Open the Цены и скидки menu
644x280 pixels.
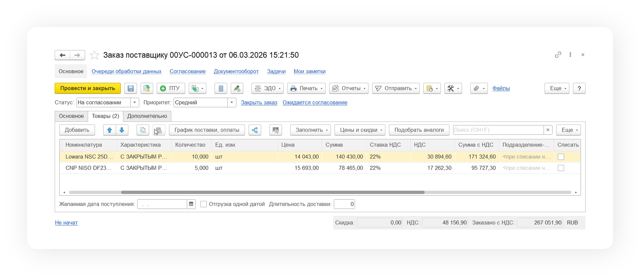[359, 130]
